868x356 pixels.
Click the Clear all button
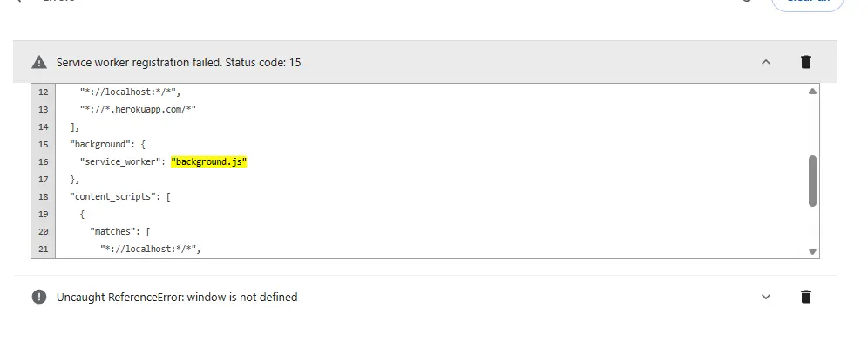click(x=808, y=4)
